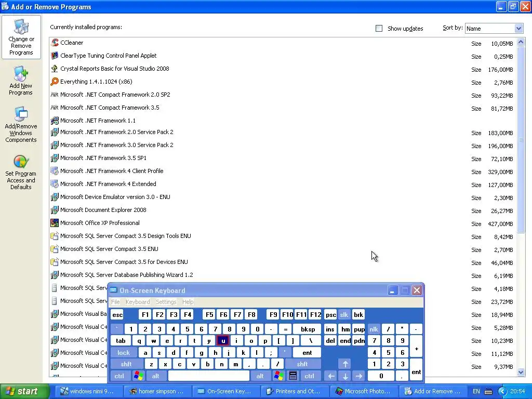The image size is (532, 399).
Task: Toggle the slk scroll lock key
Action: (344, 314)
